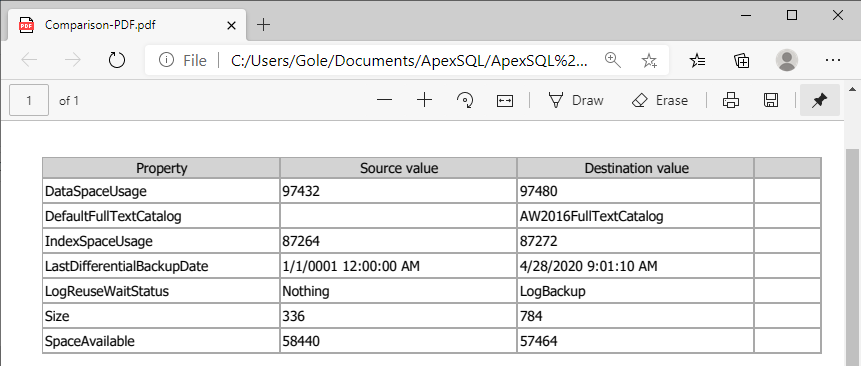861x366 pixels.
Task: Click the PDF file icon on tab
Action: coord(26,25)
